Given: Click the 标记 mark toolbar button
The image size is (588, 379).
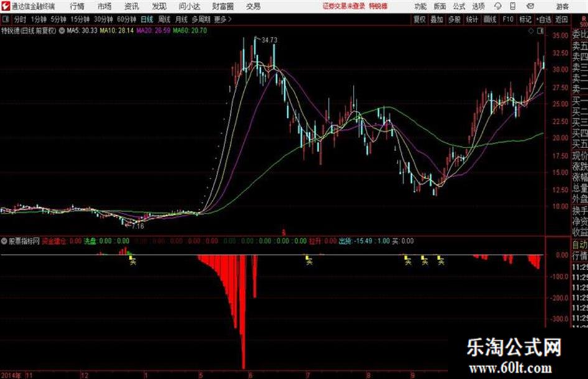Looking at the screenshot, I should point(525,19).
